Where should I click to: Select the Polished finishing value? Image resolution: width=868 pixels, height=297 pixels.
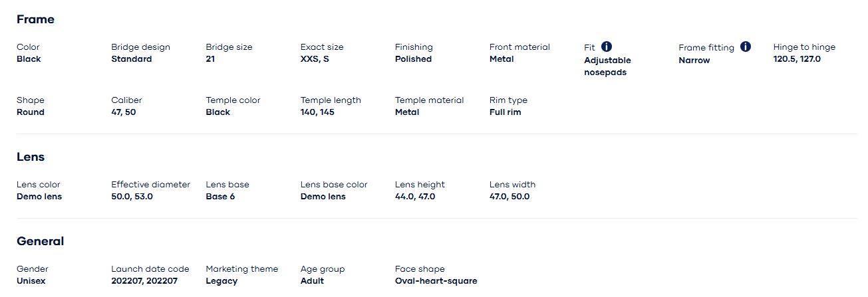click(413, 59)
